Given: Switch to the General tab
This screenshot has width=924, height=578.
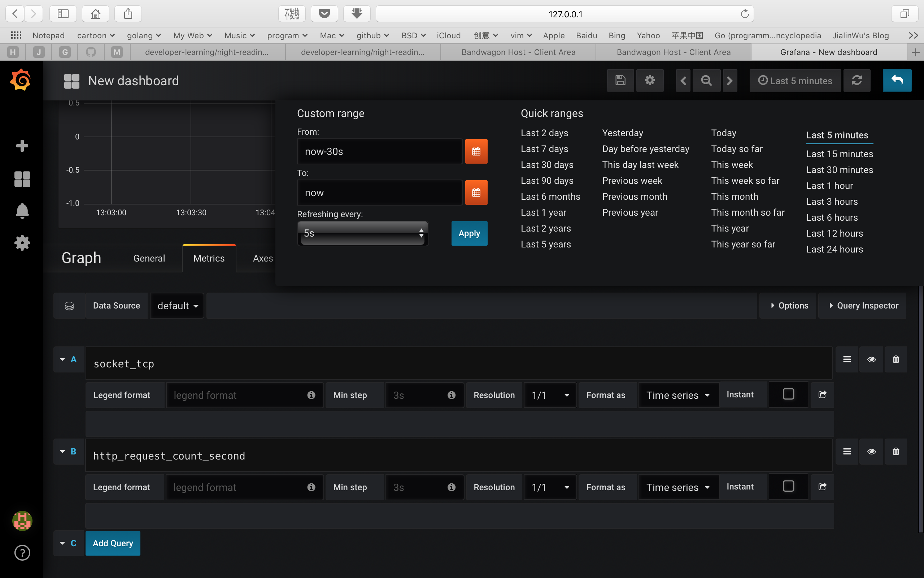Looking at the screenshot, I should (149, 258).
